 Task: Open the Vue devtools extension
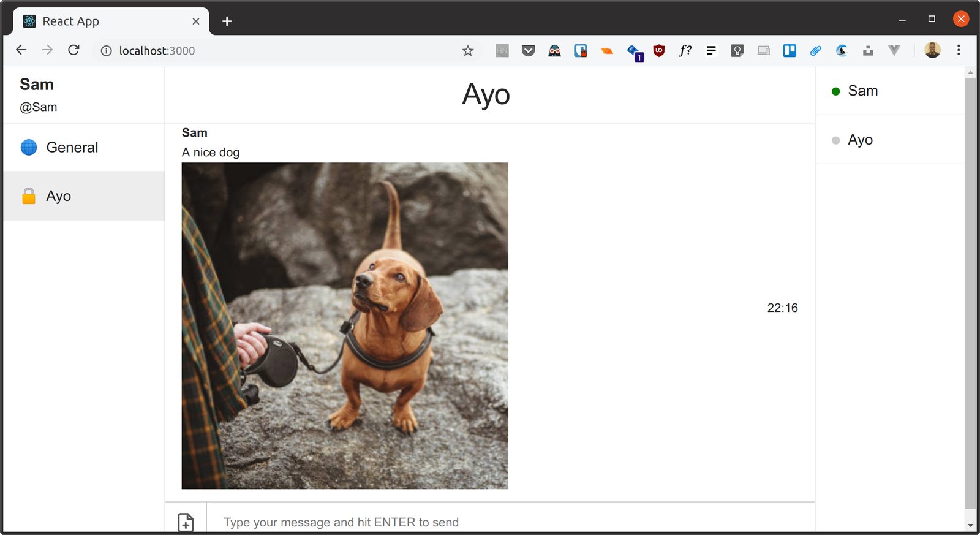coord(894,51)
